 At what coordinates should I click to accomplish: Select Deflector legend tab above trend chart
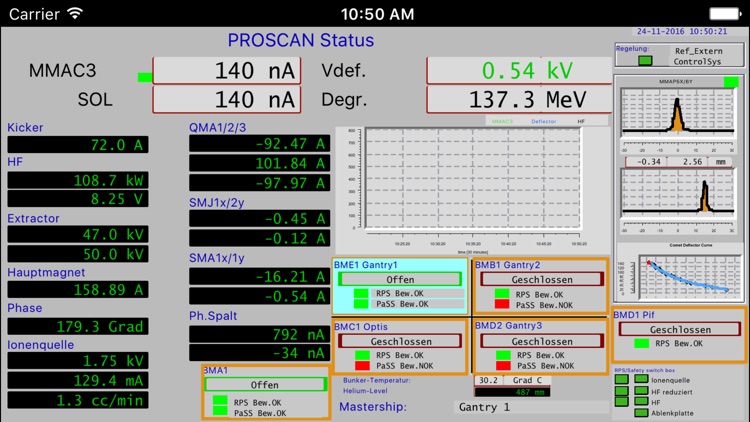coord(544,122)
